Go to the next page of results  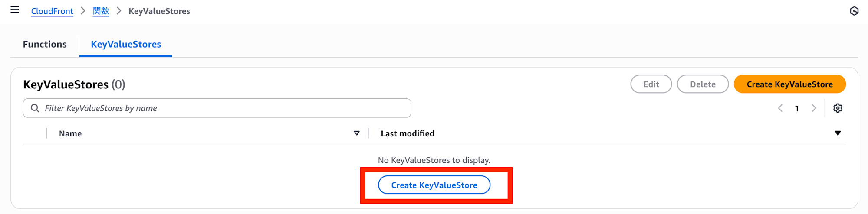814,108
